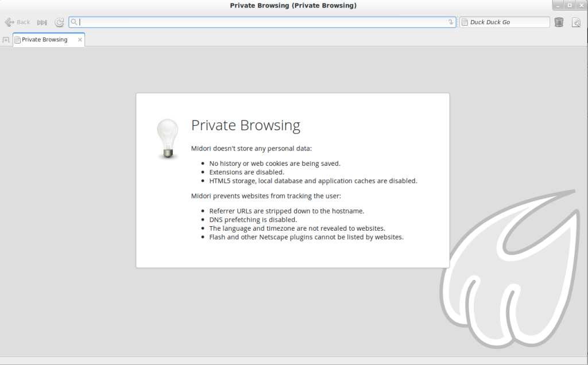Click the "HTML5 storage, local database" bullet
Viewport: 588px width, 365px height.
(x=313, y=181)
